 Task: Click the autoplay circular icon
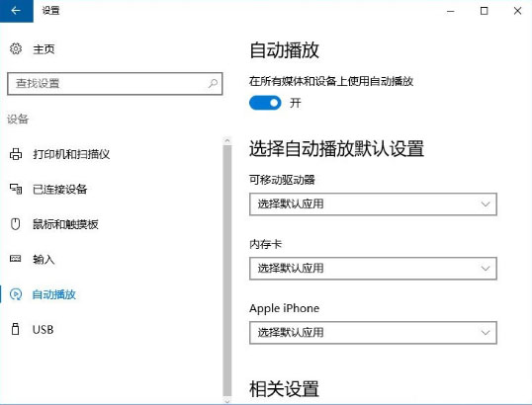[x=16, y=294]
